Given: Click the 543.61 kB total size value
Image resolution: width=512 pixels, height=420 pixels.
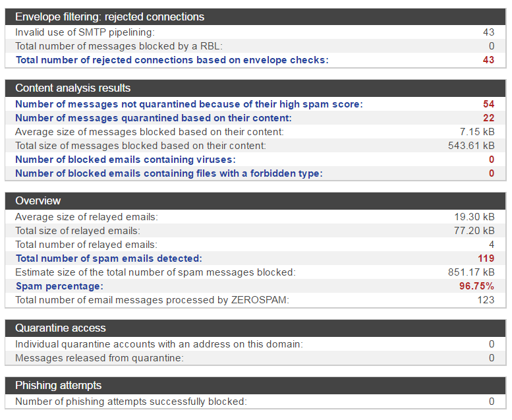Looking at the screenshot, I should (x=471, y=146).
